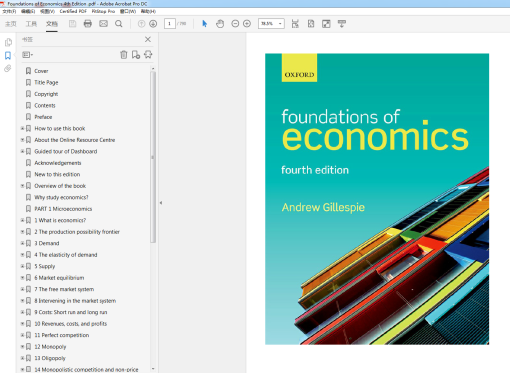The width and height of the screenshot is (510, 373).
Task: Open the page thumbnails panel icon
Action: 8,42
